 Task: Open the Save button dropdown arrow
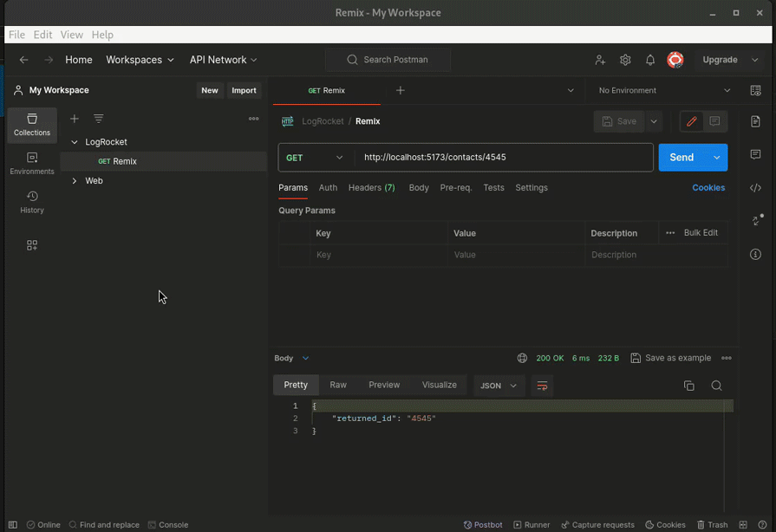coord(653,121)
